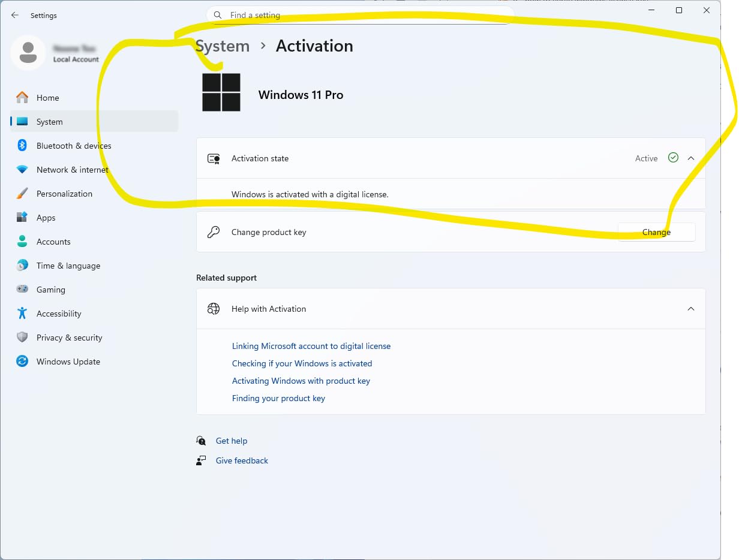Screen dimensions: 739x560
Task: Click the Personalization paintbrush icon
Action: coord(22,194)
